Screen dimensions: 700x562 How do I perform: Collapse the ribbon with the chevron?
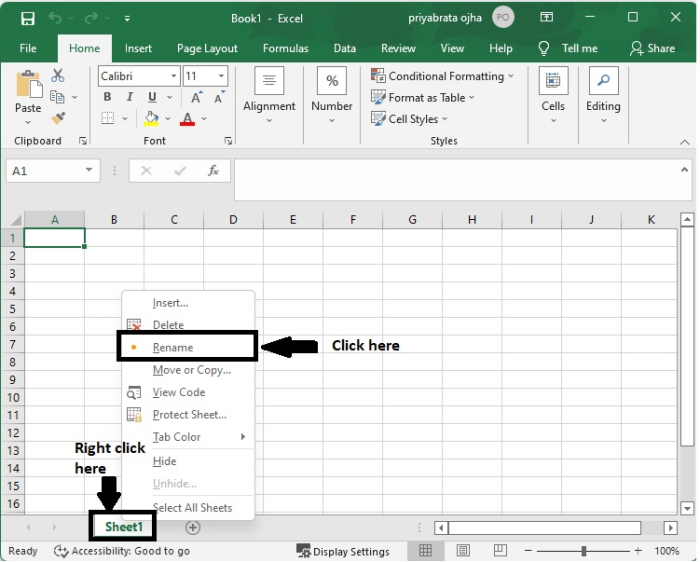[x=684, y=142]
